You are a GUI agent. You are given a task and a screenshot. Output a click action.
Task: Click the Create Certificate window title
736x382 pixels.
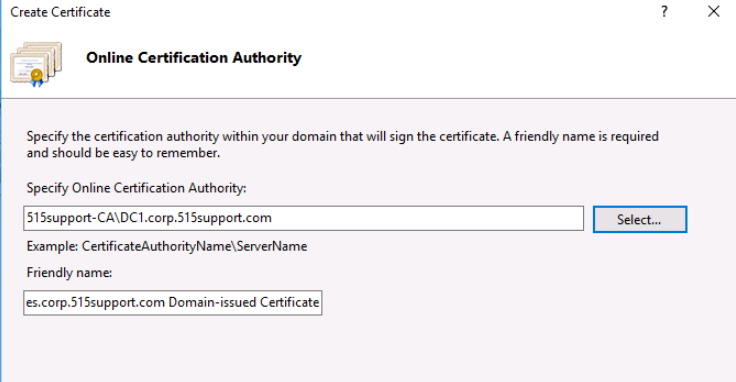tap(60, 12)
